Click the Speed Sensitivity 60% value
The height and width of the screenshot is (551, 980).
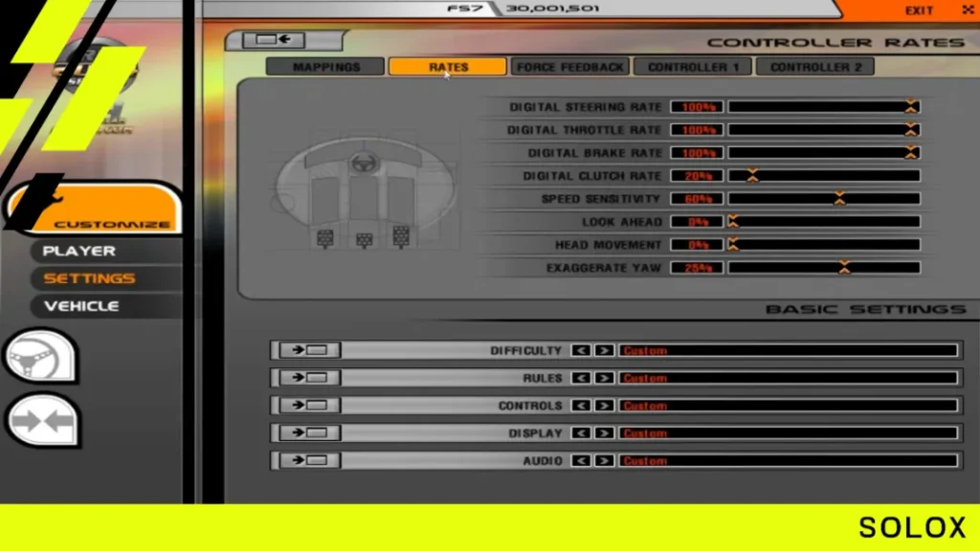[697, 199]
